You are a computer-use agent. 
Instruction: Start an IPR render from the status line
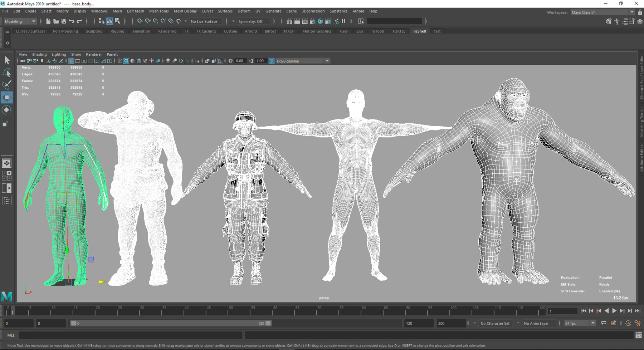point(304,21)
